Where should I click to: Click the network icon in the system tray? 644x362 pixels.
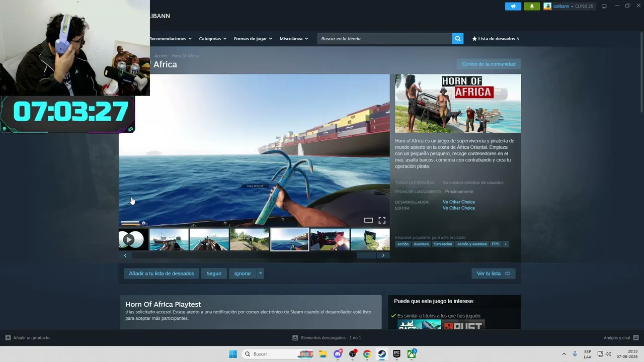(600, 354)
